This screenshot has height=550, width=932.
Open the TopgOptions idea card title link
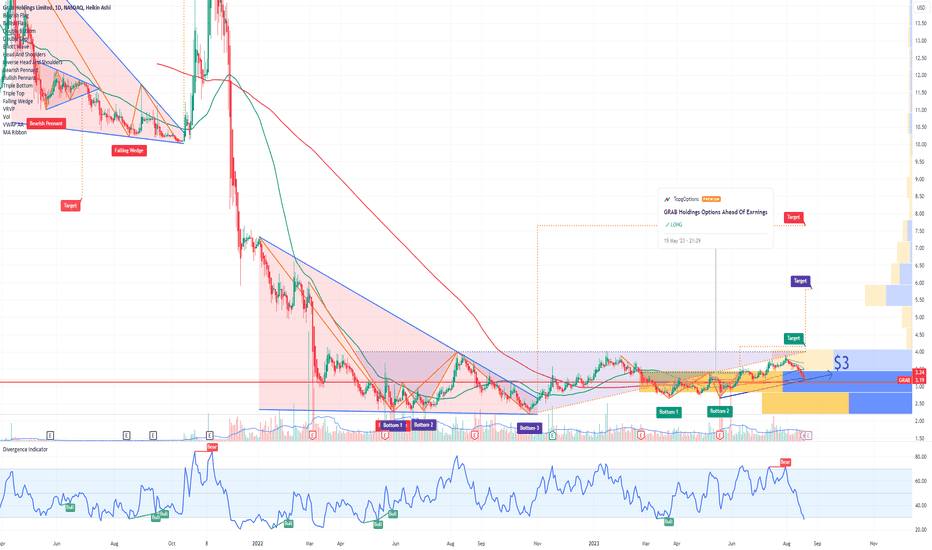716,212
